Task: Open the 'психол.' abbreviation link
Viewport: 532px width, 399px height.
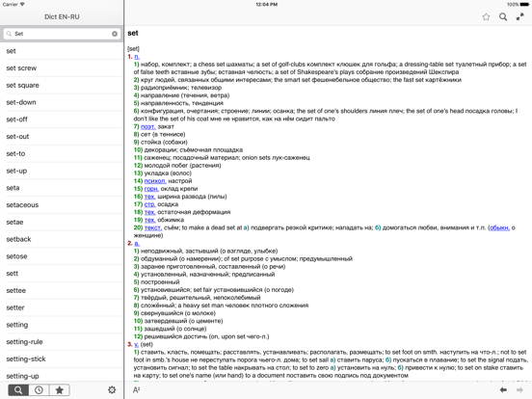Action: tap(155, 181)
